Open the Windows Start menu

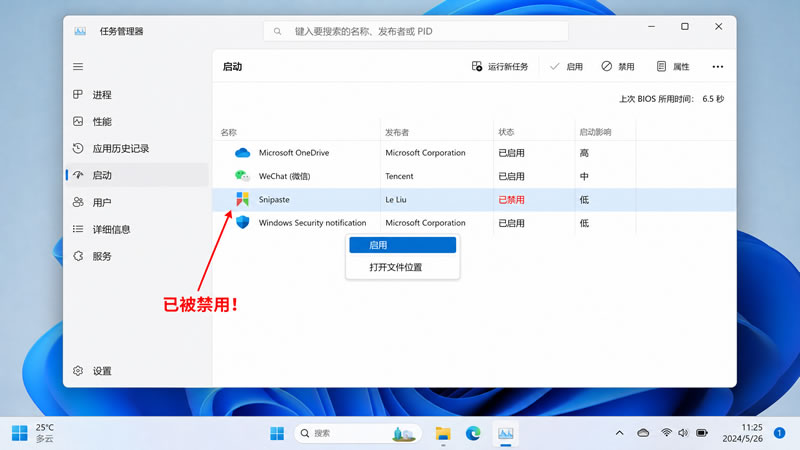[277, 433]
